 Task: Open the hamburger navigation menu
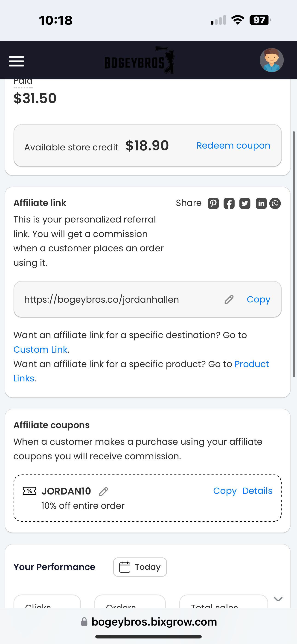pyautogui.click(x=17, y=61)
